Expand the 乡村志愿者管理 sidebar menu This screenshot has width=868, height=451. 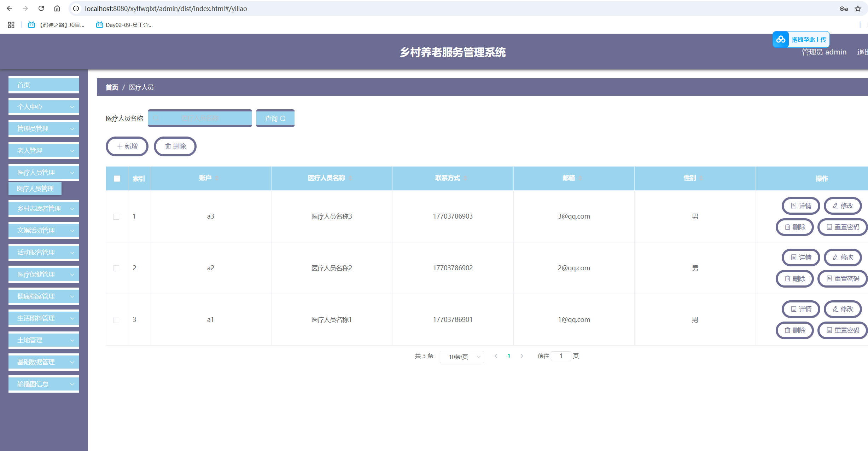(x=44, y=209)
